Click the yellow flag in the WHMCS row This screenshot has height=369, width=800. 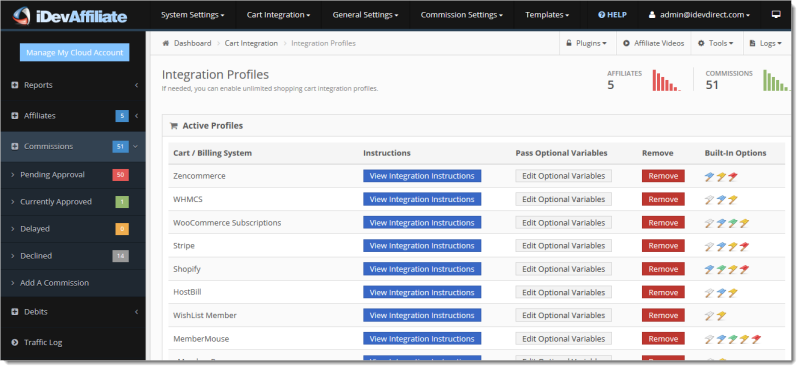[x=733, y=200]
